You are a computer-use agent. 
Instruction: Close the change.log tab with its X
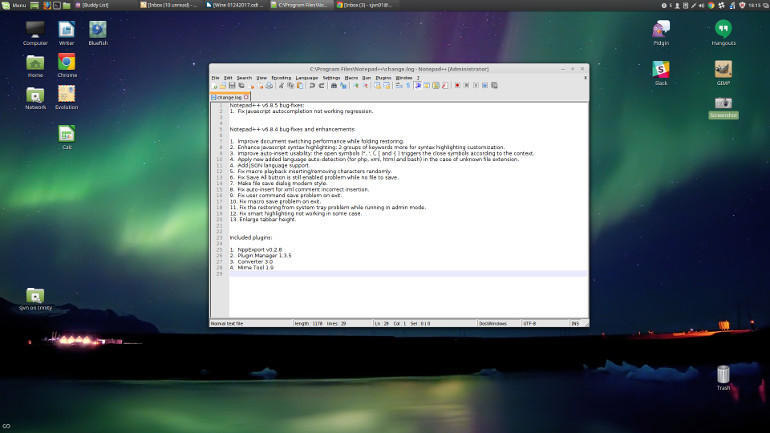point(246,97)
